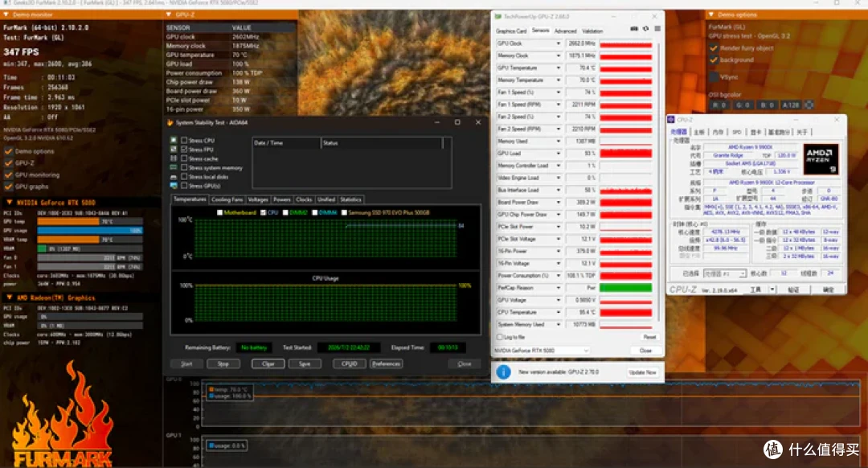This screenshot has width=868, height=468.
Task: Click GPU-Z refresh sensors icon
Action: pyautogui.click(x=645, y=29)
